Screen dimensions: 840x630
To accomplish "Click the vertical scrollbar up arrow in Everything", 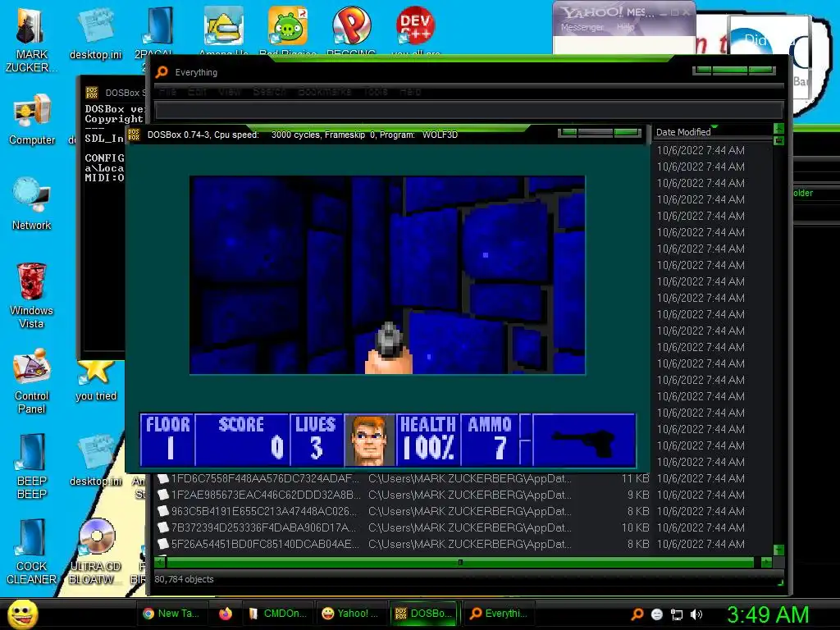I will click(x=779, y=129).
